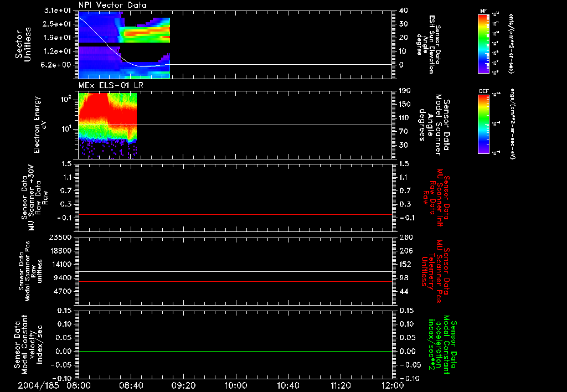Click the '23500' scanner position axis value
Image resolution: width=567 pixels, height=392 pixels.
click(60, 238)
